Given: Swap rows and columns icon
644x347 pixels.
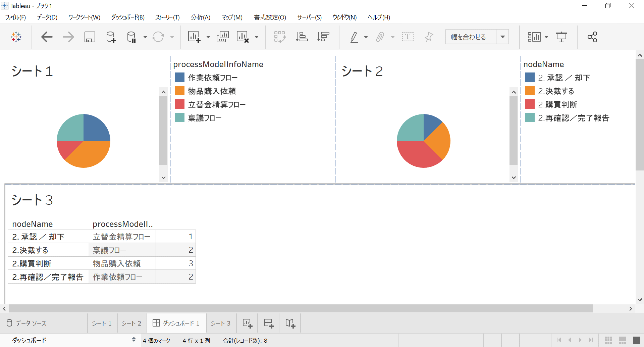Looking at the screenshot, I should 280,37.
